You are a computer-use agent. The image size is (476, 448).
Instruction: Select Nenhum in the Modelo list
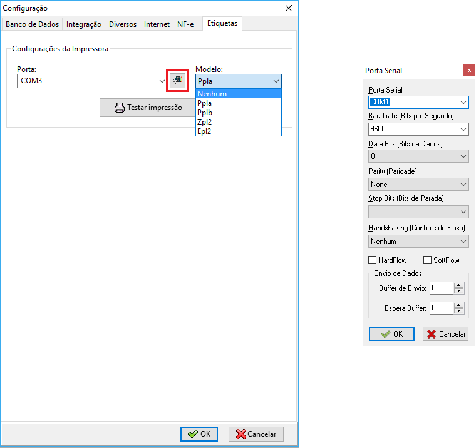[212, 94]
